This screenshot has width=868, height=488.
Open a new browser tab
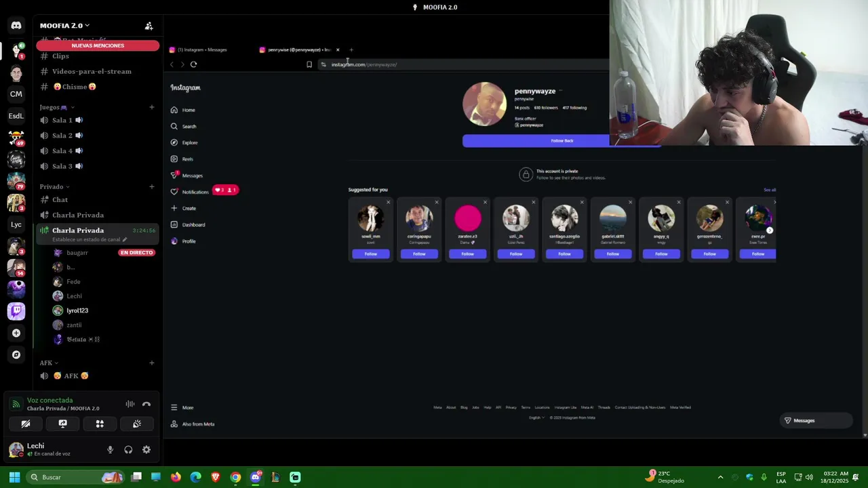click(351, 49)
